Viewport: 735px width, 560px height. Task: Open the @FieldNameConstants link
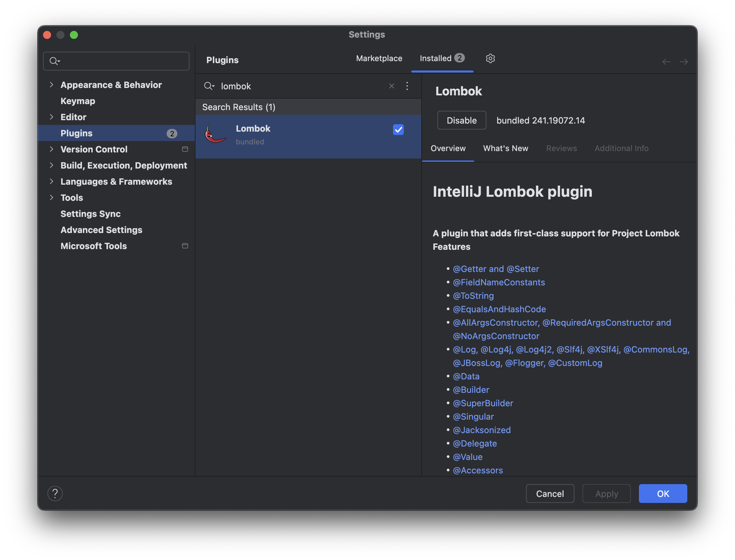click(499, 282)
